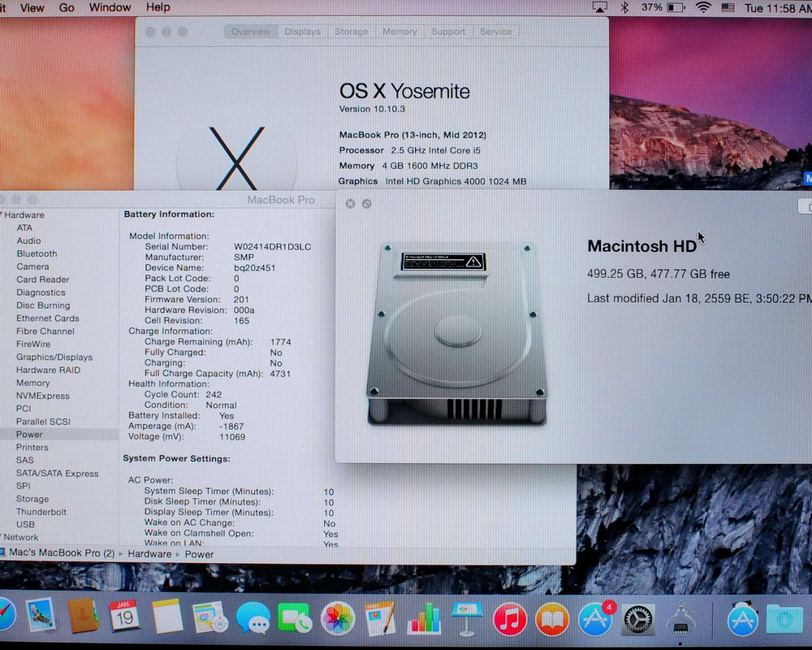
Task: Select Graphics/Displays in the sidebar
Action: click(x=54, y=357)
